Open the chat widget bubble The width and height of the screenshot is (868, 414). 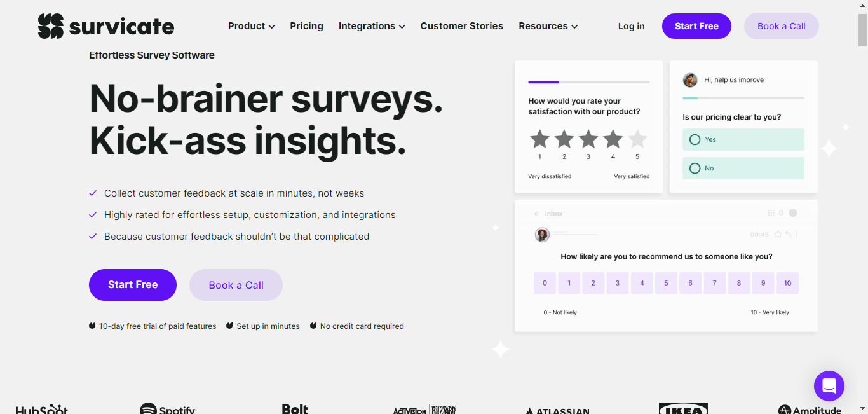tap(829, 386)
